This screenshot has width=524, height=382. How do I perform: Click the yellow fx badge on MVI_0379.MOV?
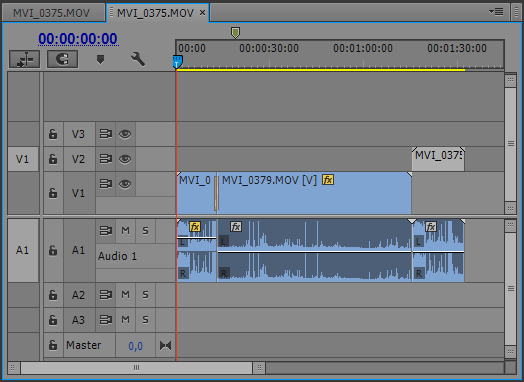[328, 180]
